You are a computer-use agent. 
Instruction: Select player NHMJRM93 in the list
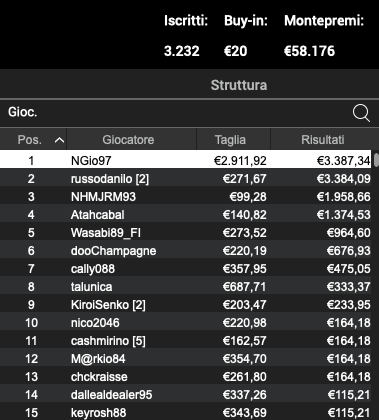pyautogui.click(x=186, y=197)
